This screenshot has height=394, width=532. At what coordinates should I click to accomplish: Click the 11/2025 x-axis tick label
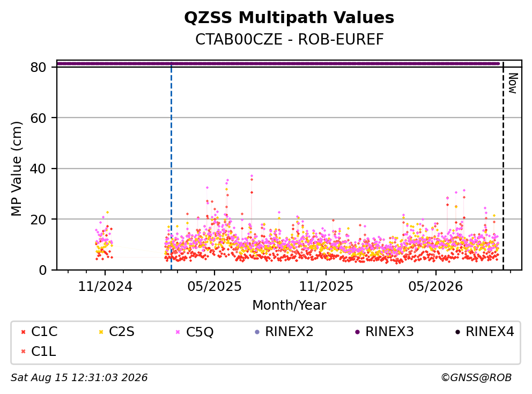tap(326, 287)
